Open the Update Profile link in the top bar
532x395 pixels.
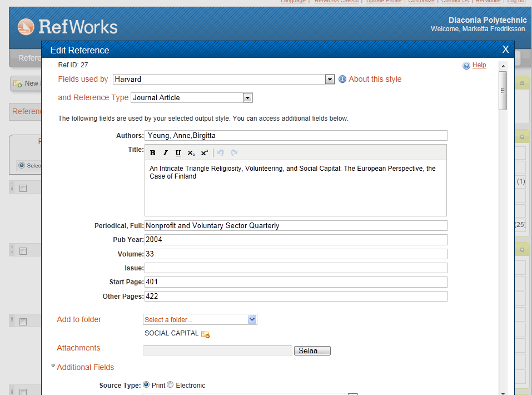point(384,1)
